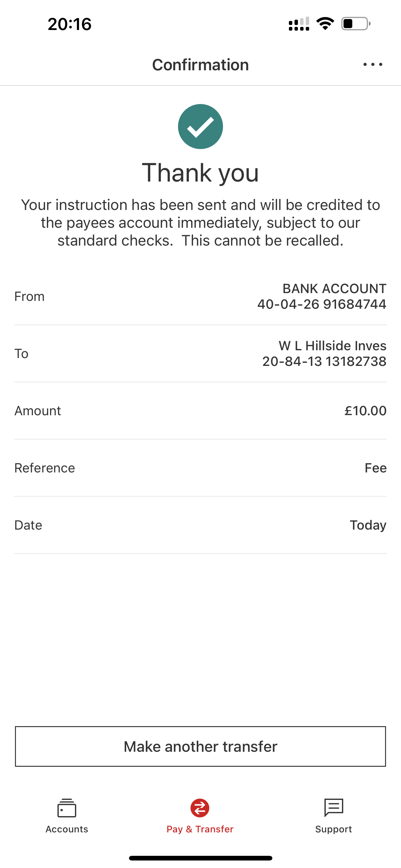Go to the Support tab label
401x868 pixels.
(x=333, y=829)
